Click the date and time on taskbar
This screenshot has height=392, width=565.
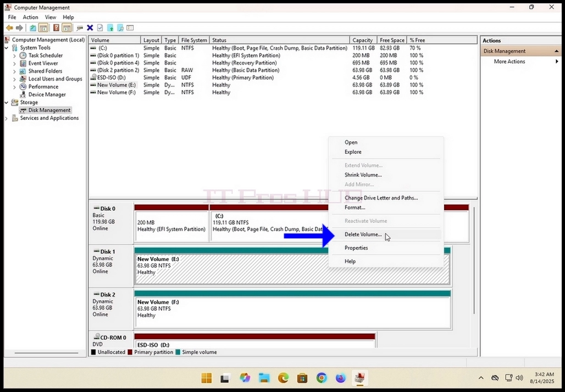tap(541, 378)
